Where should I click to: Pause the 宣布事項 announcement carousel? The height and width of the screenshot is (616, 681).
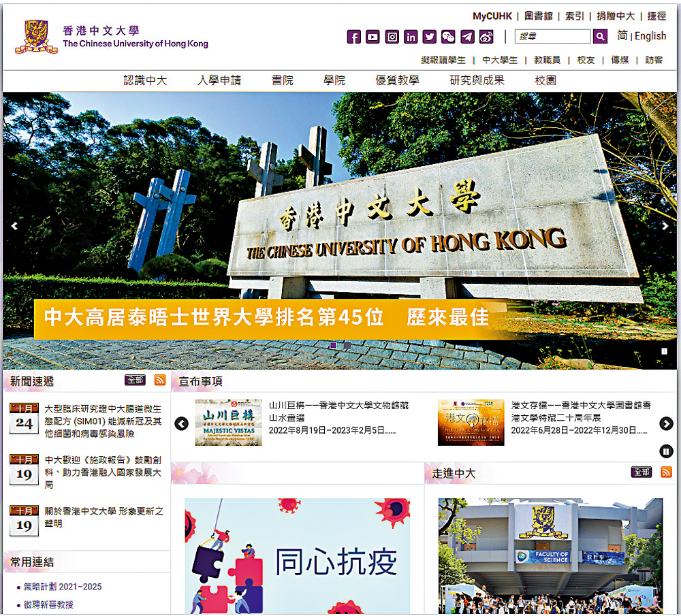[666, 451]
